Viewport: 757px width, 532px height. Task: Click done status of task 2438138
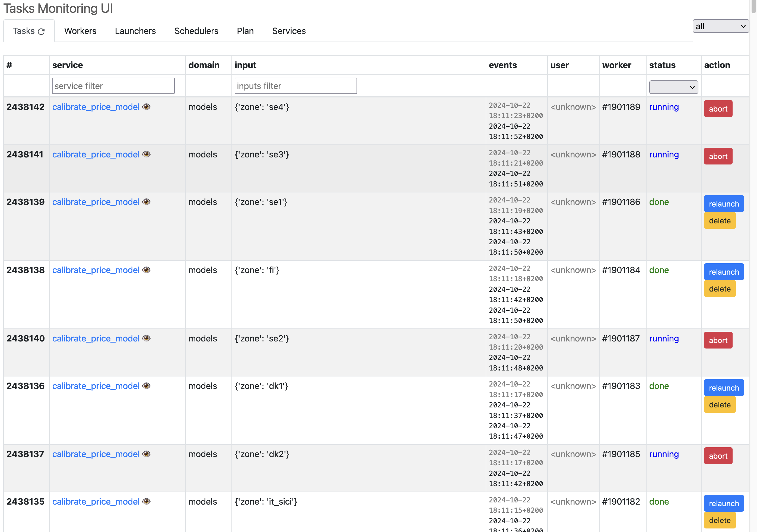(x=659, y=270)
